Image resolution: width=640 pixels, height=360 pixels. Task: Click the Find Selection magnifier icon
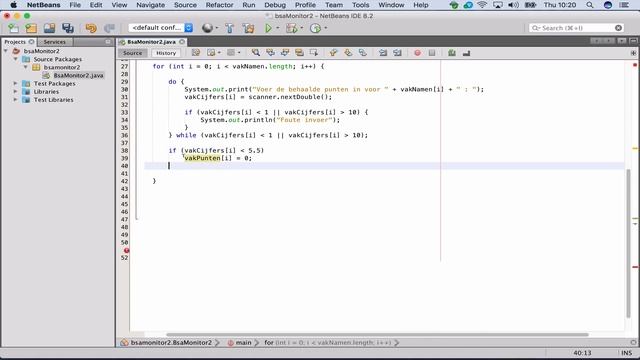point(256,53)
